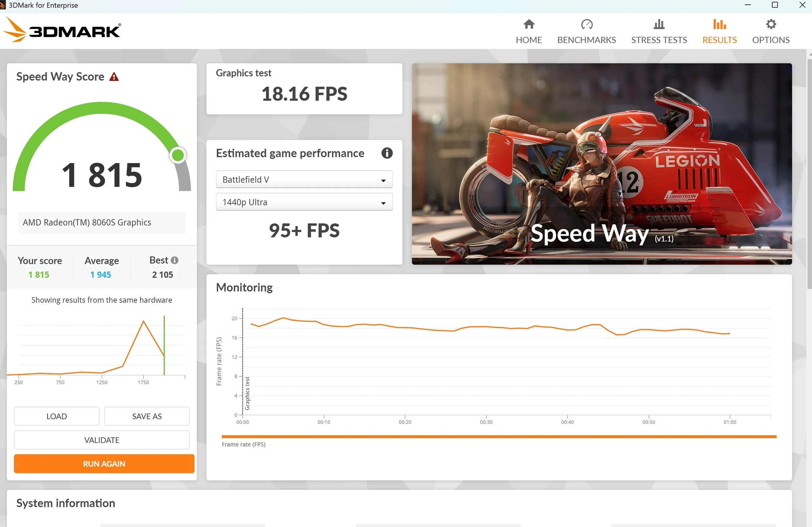The image size is (812, 527).
Task: Open Options gear icon
Action: [770, 24]
